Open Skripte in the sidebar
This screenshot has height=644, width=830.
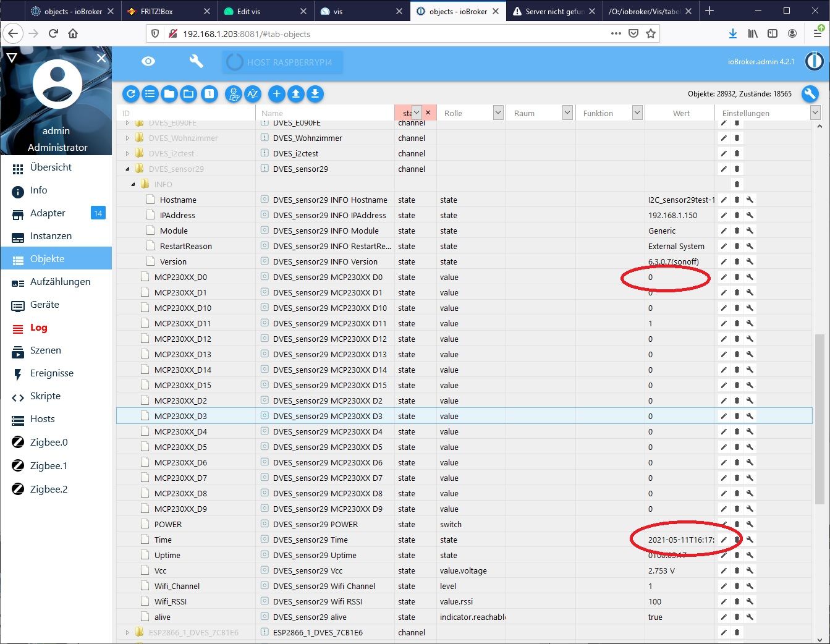pos(56,396)
